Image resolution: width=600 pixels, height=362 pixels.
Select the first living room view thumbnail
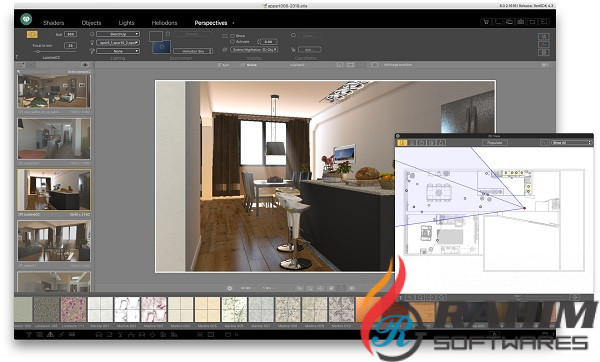(54, 91)
